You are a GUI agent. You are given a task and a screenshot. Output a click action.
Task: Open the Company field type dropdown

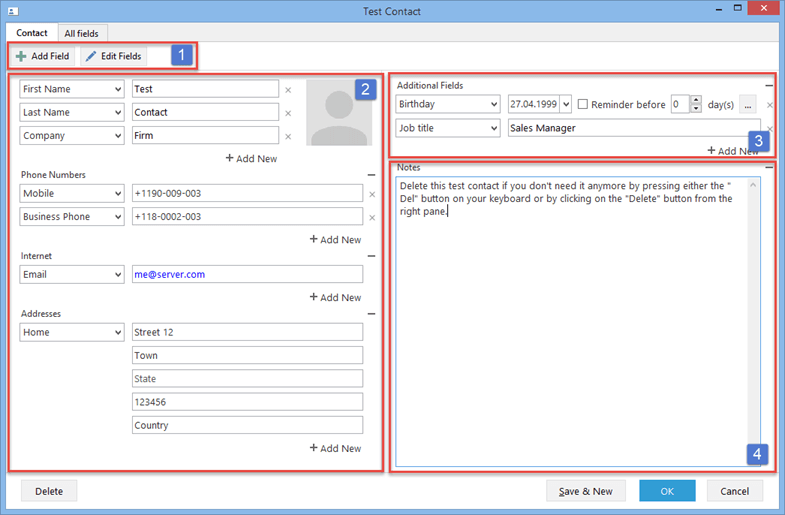[118, 136]
